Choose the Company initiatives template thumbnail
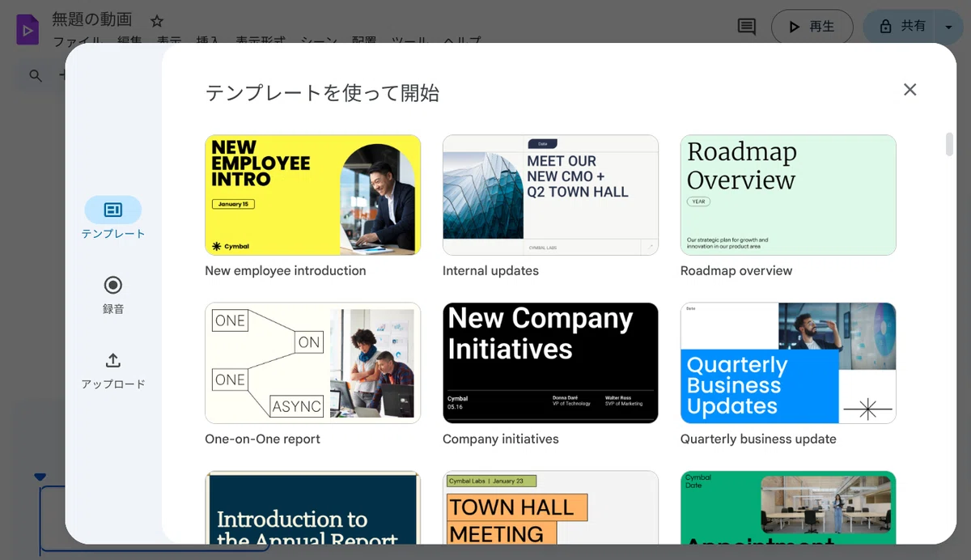 550,363
